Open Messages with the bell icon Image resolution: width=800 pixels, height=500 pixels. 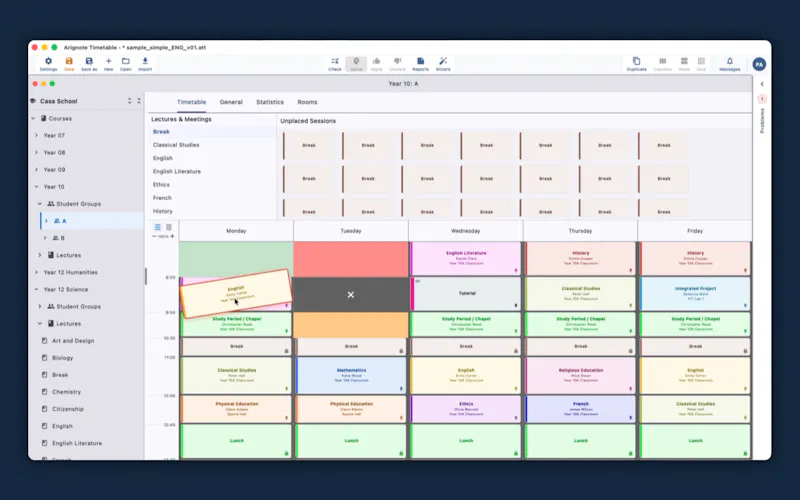[x=730, y=64]
